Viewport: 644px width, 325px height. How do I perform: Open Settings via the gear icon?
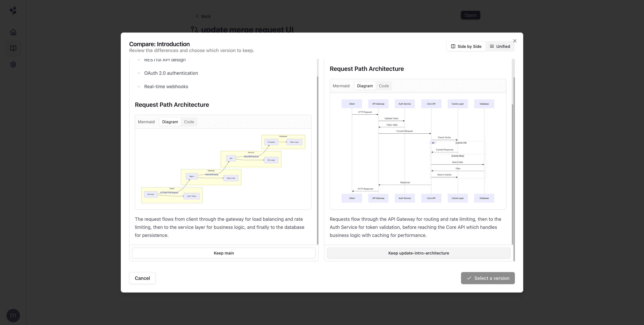click(13, 65)
